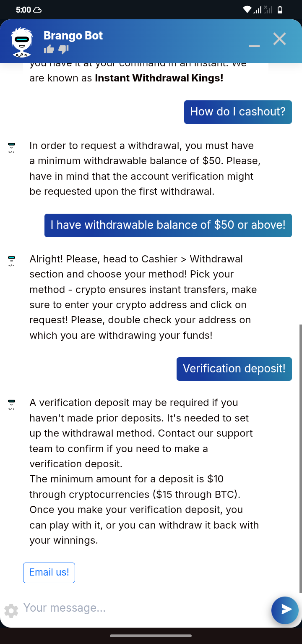
Task: Click the 'Brango Bot' title text
Action: coord(73,36)
